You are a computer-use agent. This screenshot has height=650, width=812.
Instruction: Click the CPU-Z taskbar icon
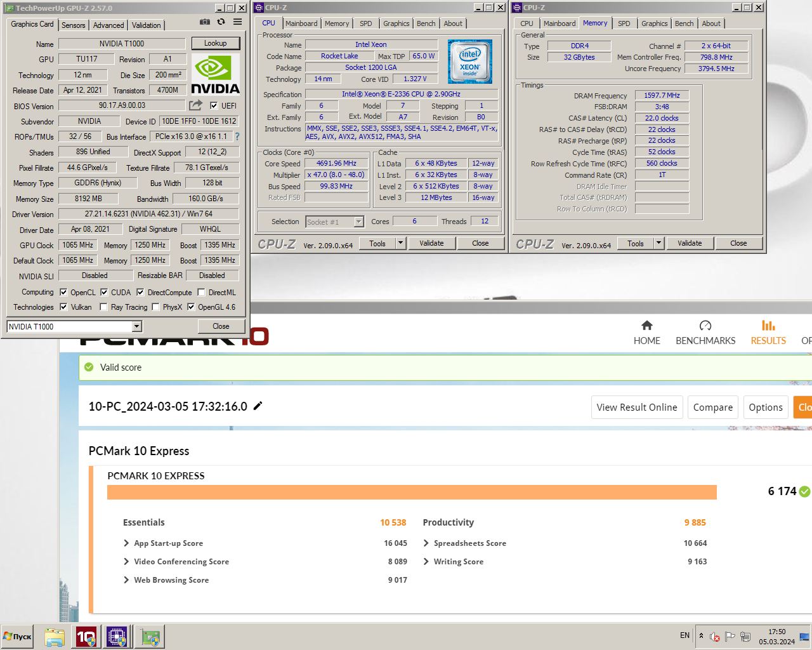point(117,637)
